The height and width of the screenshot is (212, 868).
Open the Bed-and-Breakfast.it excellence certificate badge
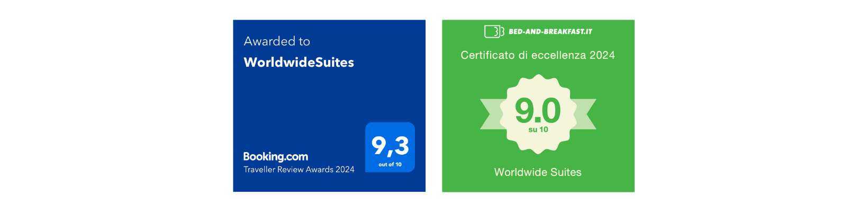click(538, 106)
